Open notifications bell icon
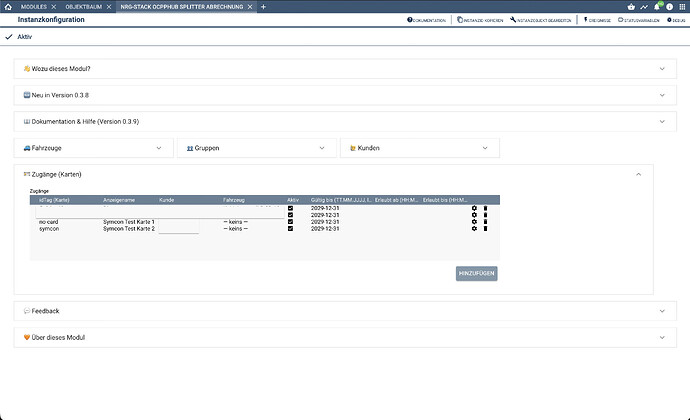Viewport: 690px width, 420px height. (657, 7)
